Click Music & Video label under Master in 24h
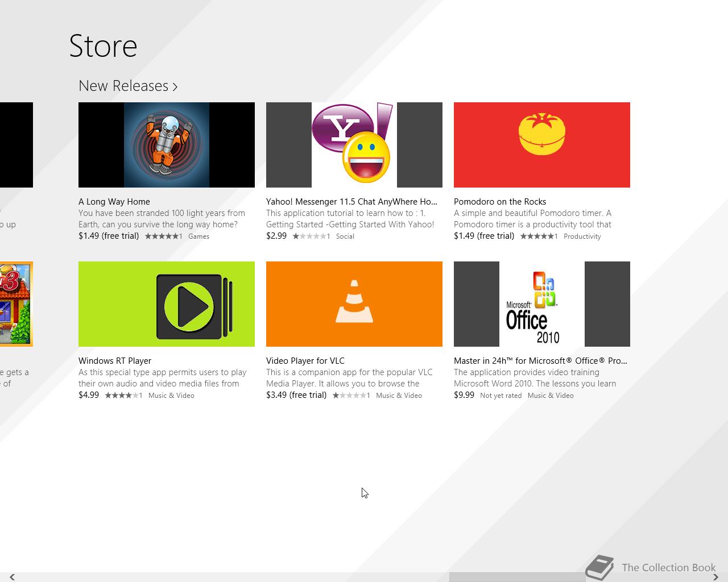This screenshot has height=582, width=728. pyautogui.click(x=551, y=396)
